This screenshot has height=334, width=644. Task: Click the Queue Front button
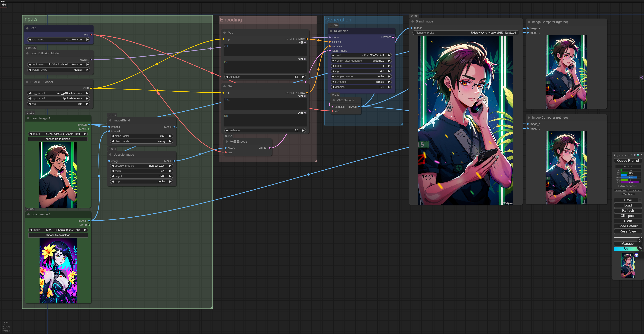pos(621,190)
